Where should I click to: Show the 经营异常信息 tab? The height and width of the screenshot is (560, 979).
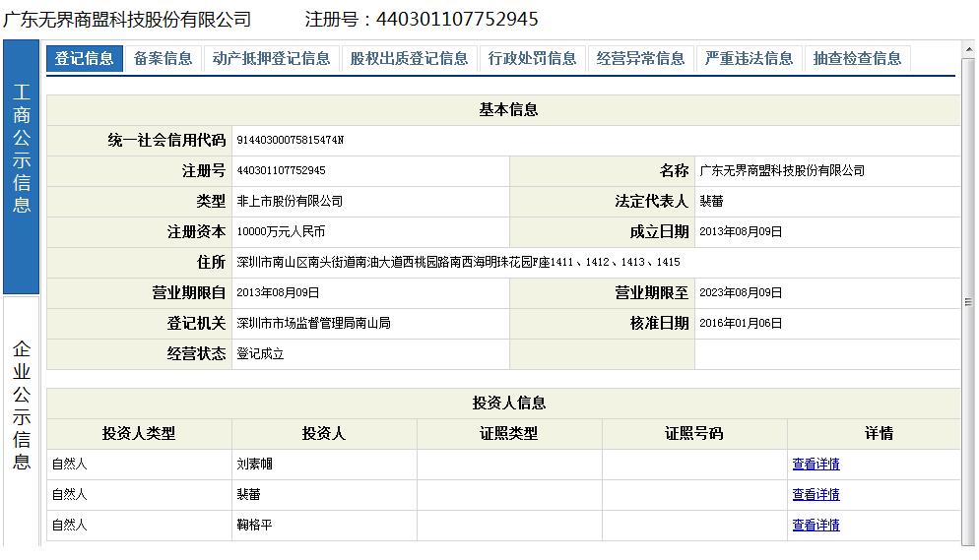pos(641,58)
